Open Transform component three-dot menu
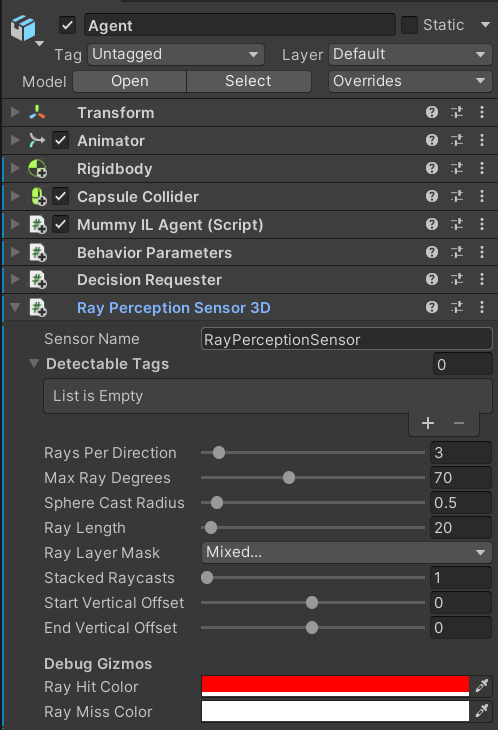The height and width of the screenshot is (730, 498). (x=482, y=112)
